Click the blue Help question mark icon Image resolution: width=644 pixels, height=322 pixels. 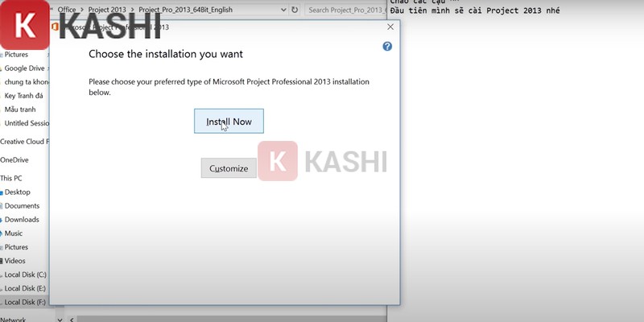[387, 47]
